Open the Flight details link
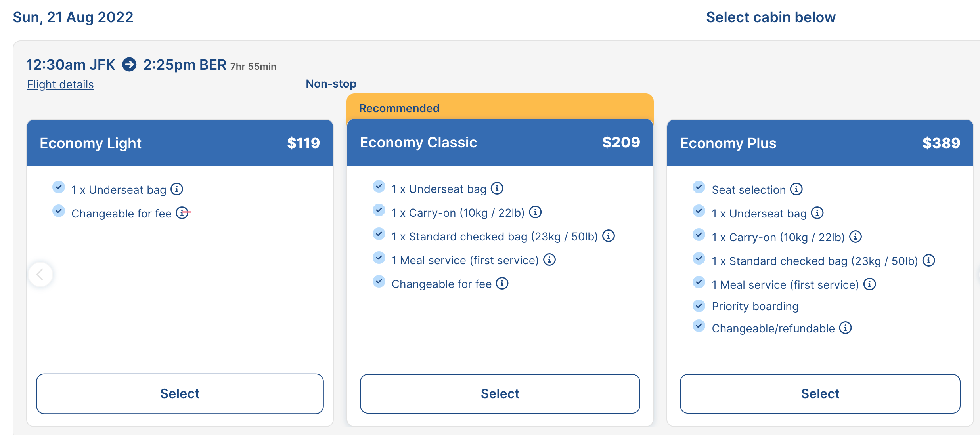The width and height of the screenshot is (980, 435). [60, 84]
